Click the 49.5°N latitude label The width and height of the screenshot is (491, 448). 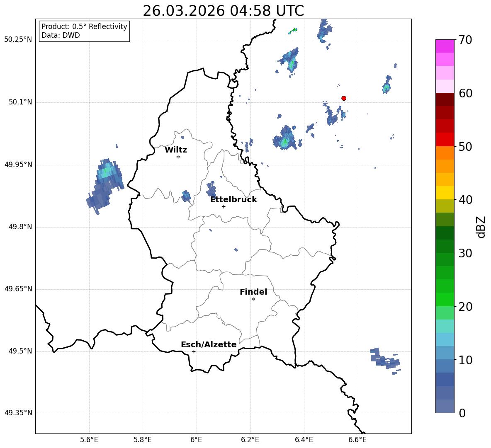(x=20, y=351)
